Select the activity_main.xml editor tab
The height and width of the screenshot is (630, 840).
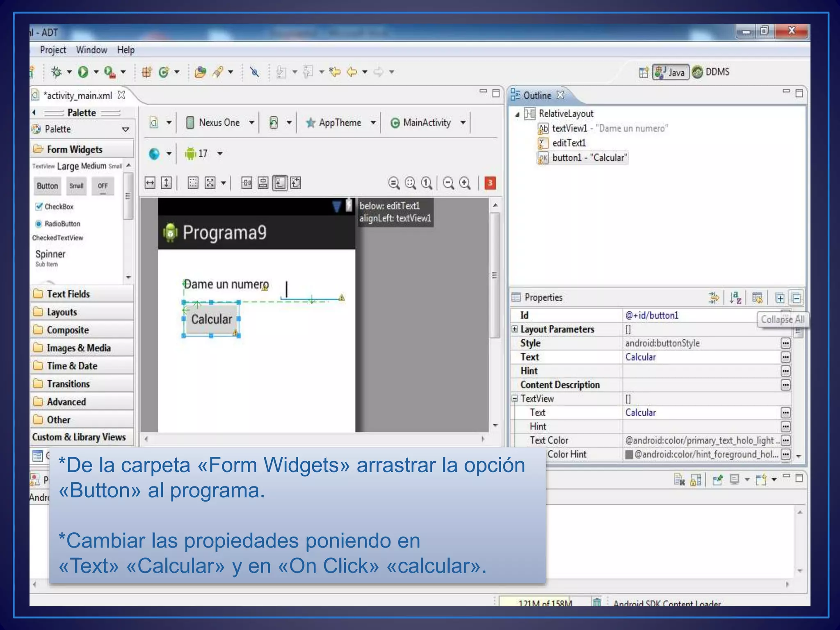coord(78,96)
